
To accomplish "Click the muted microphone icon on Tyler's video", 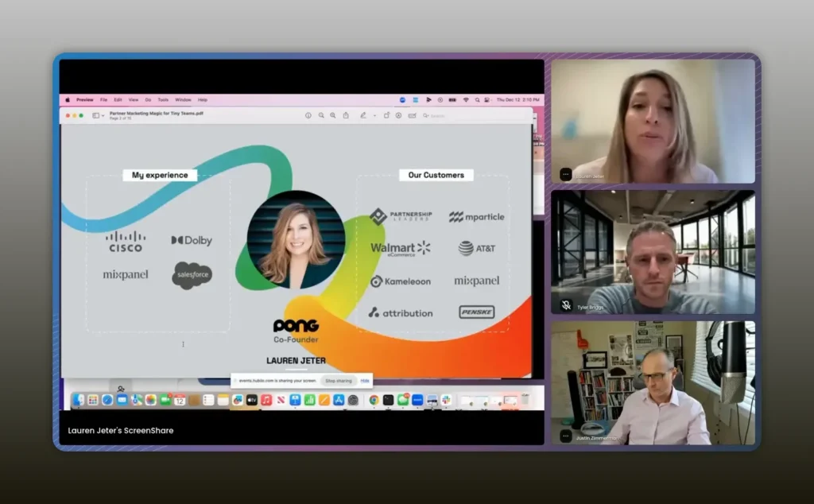I will [566, 305].
